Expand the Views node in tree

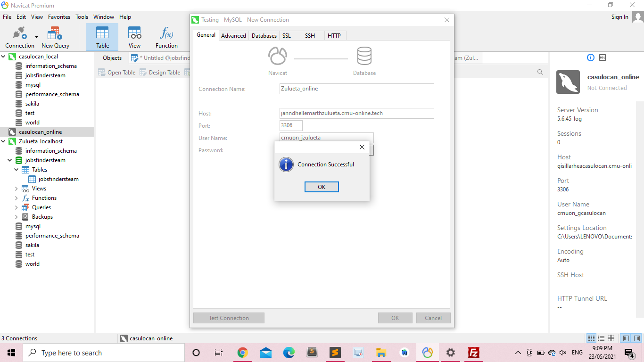[x=17, y=189]
